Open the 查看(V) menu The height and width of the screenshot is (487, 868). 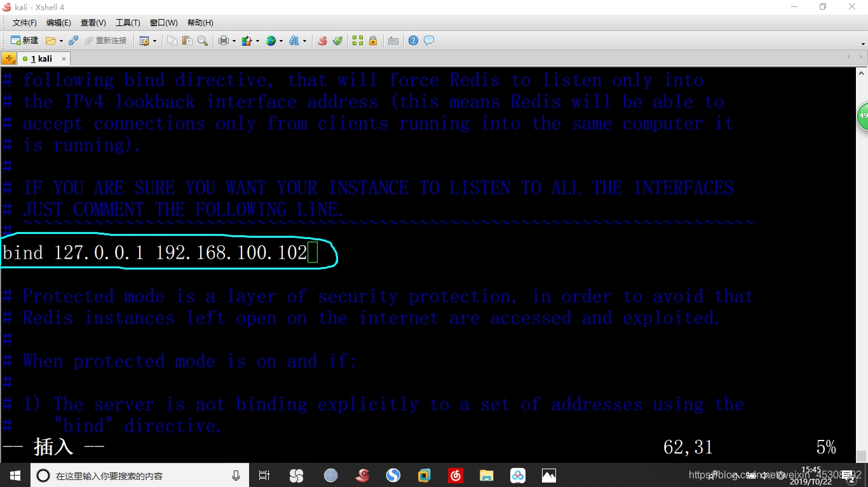coord(93,23)
